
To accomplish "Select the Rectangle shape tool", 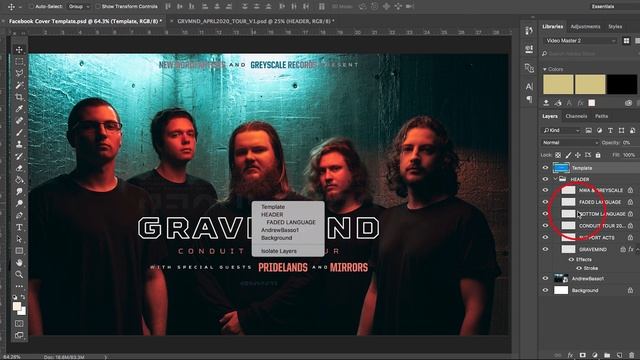I will (19, 251).
